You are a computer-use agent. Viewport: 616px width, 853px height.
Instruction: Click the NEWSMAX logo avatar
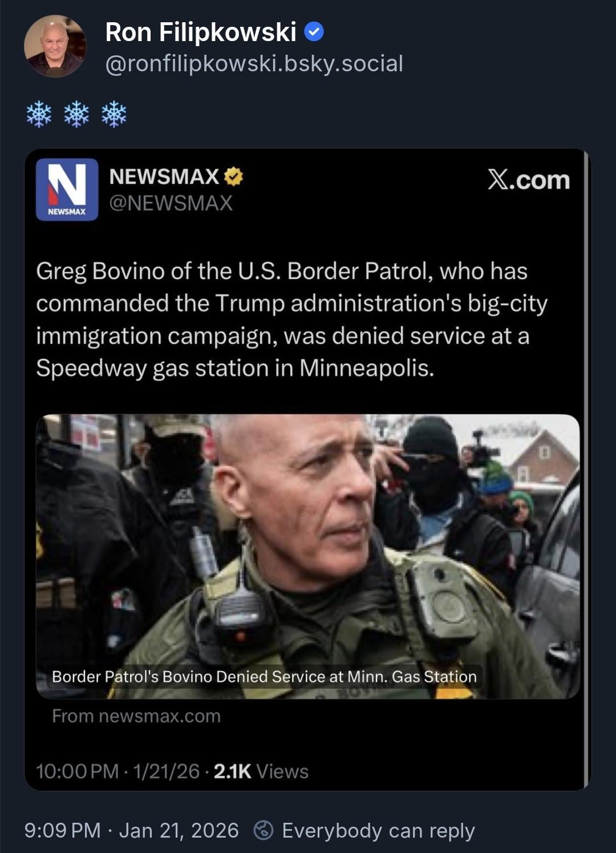tap(67, 189)
